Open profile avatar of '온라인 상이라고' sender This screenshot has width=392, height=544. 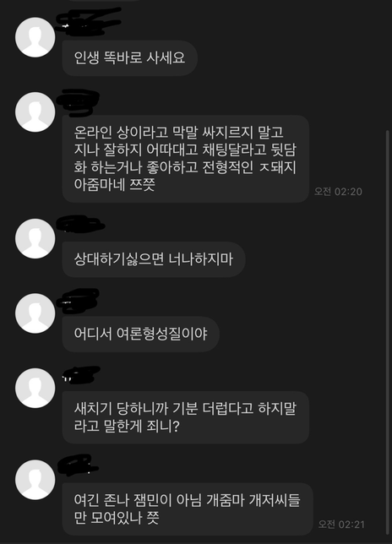[35, 112]
